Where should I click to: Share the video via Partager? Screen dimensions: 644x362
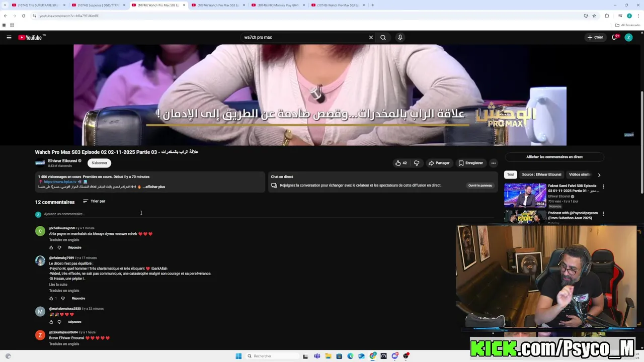(439, 163)
